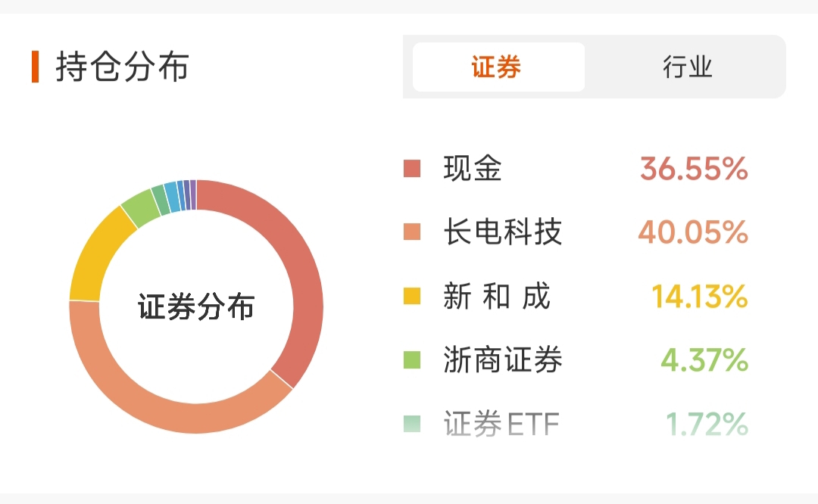Click the yellow 新和成 legend swatch

click(x=411, y=296)
